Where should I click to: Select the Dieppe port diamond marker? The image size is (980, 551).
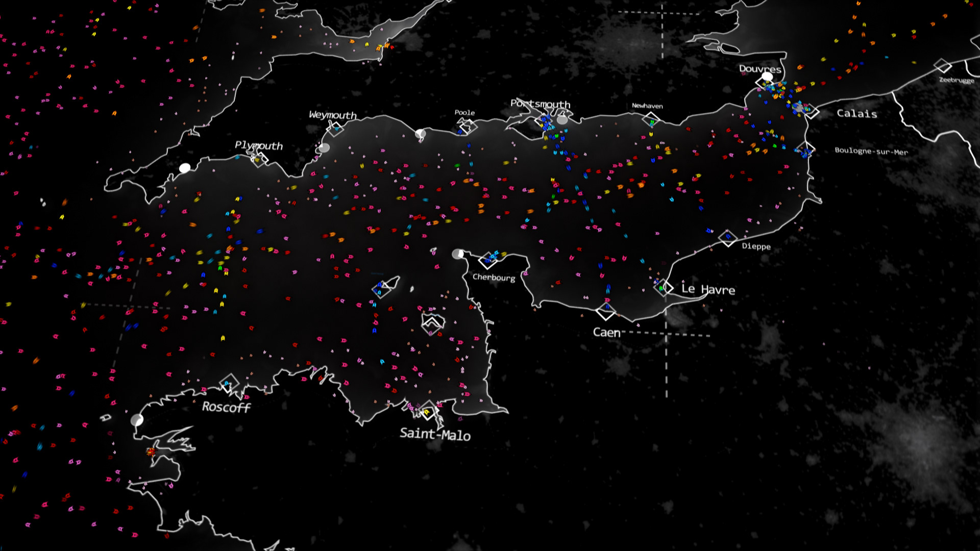[x=728, y=238]
